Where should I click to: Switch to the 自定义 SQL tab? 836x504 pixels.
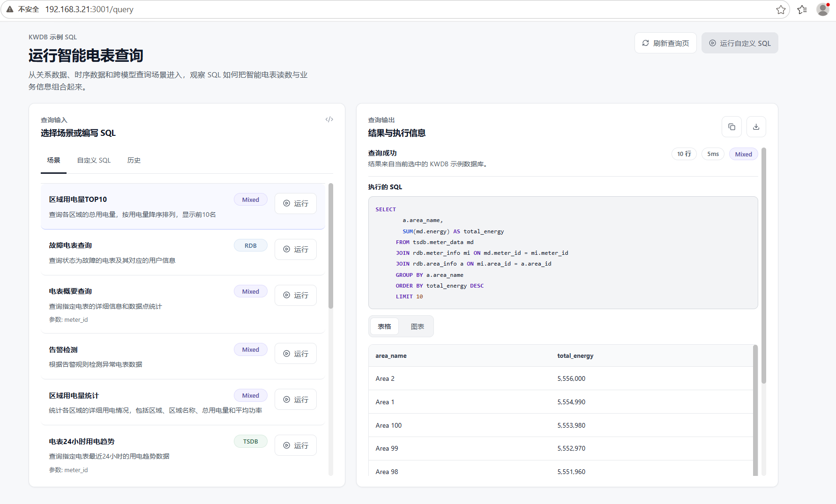click(x=94, y=160)
